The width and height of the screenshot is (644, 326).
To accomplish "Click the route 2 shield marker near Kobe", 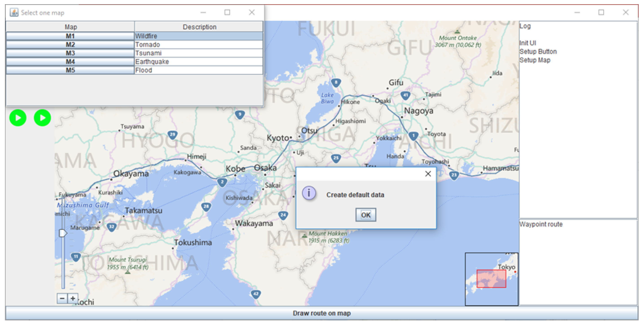I will 222,182.
